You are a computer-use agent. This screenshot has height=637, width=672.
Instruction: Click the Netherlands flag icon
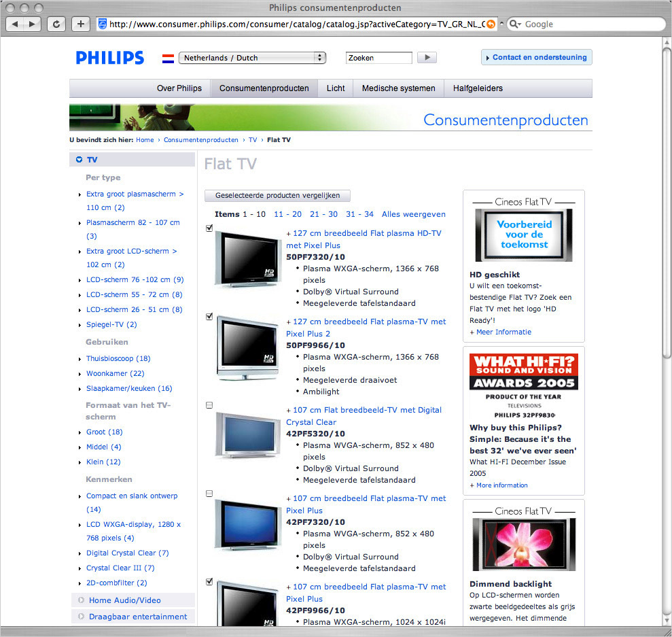click(x=168, y=58)
